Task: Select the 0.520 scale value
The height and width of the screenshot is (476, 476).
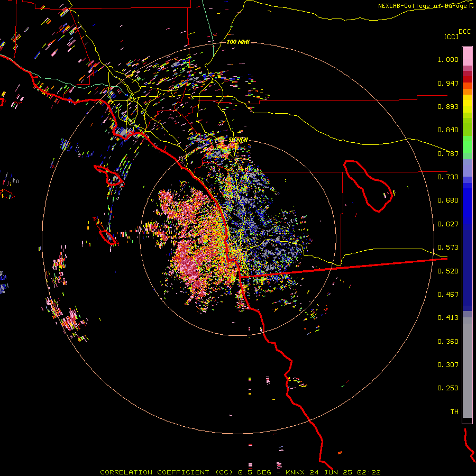Action: (448, 271)
